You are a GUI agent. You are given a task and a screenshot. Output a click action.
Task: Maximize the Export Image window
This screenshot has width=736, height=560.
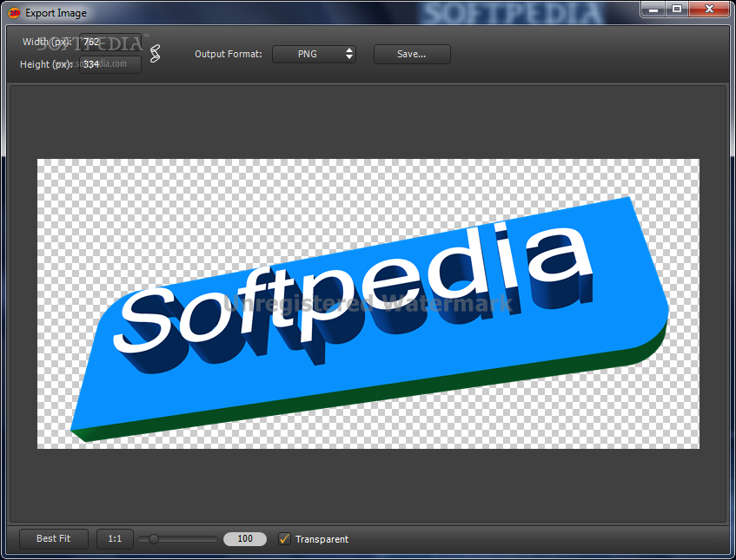click(x=677, y=9)
